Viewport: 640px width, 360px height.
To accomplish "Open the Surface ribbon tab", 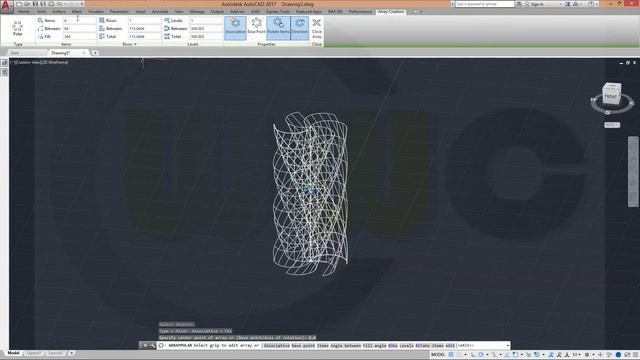I will coord(59,12).
